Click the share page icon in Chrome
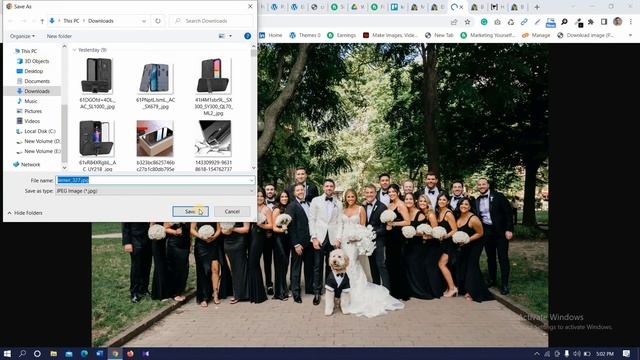Viewport: 640px width, 360px height. [x=454, y=22]
